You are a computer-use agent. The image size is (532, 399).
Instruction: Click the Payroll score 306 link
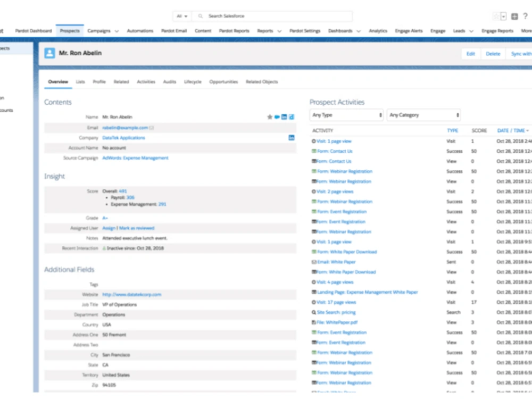[130, 197]
